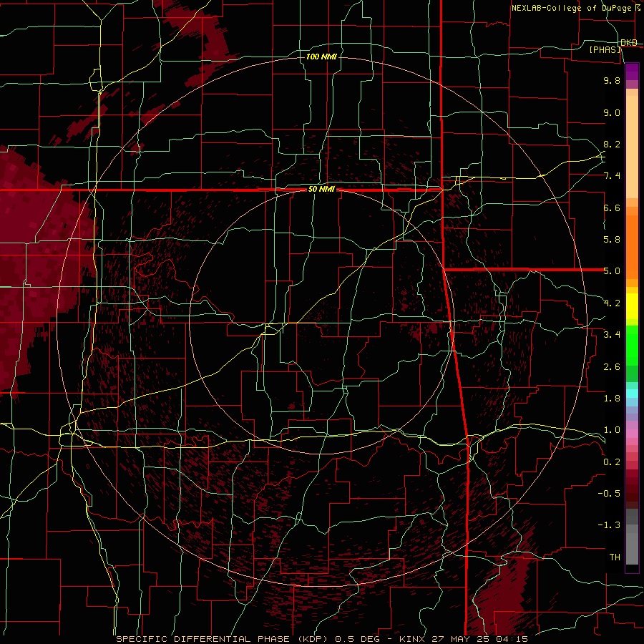Screen dimensions: 644x644
Task: Click the SPECIFIC DIFFERENTIAL PHASE (KDP) caption
Action: coord(223,639)
